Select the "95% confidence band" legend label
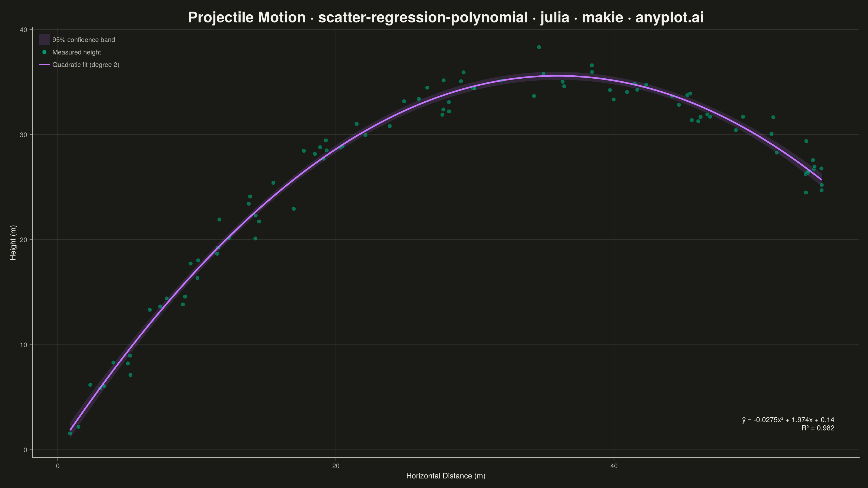 pyautogui.click(x=84, y=40)
